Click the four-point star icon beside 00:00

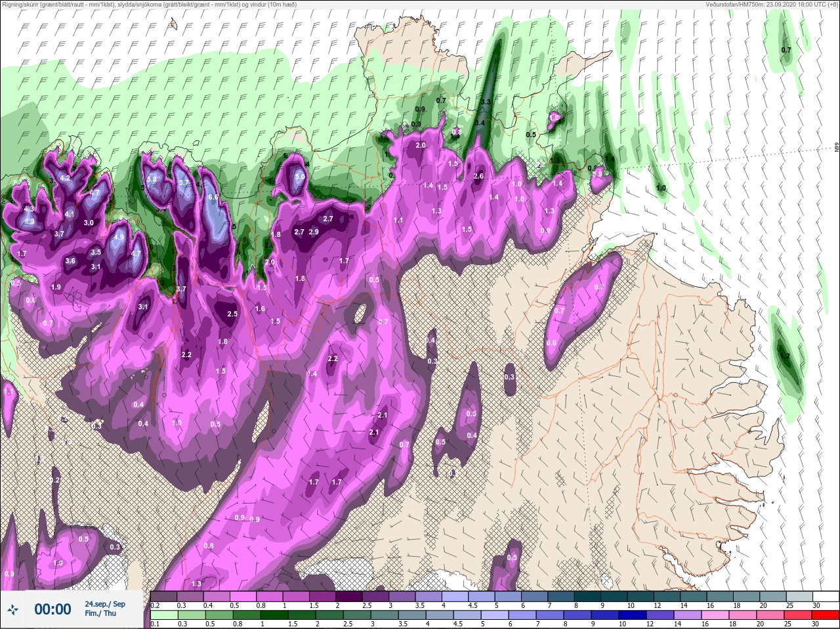coord(12,610)
